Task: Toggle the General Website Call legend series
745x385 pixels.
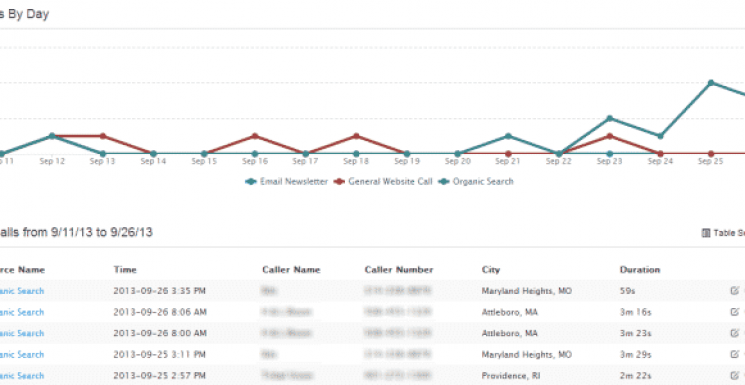Action: (x=383, y=182)
